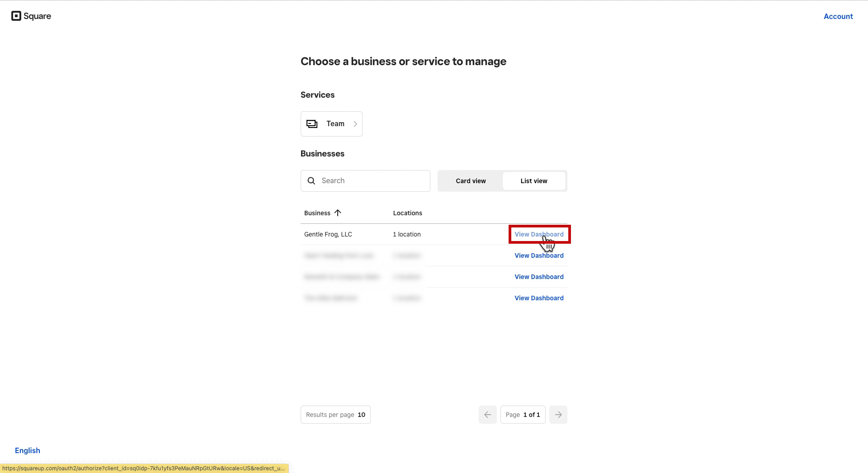Click the Team service card icon
Image resolution: width=868 pixels, height=473 pixels.
click(312, 124)
